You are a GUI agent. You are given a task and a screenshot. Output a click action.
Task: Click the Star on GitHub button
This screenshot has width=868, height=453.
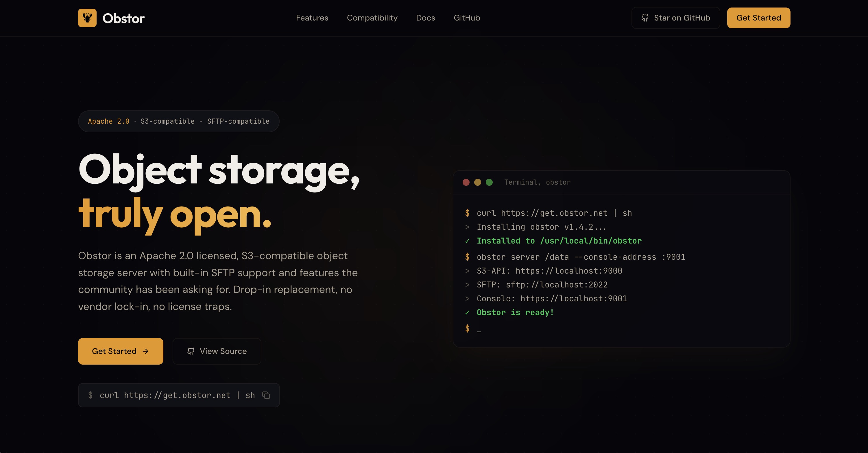tap(676, 18)
